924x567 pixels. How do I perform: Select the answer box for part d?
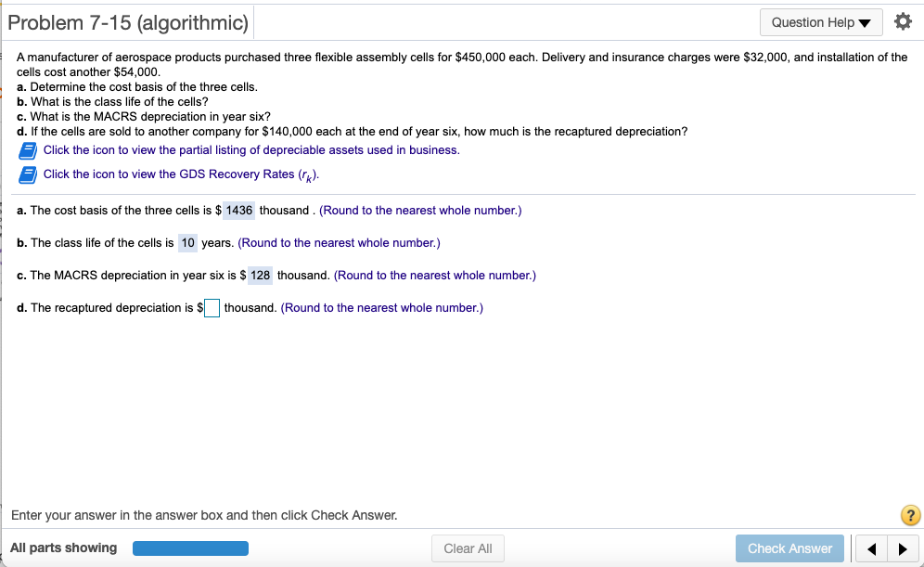(211, 307)
